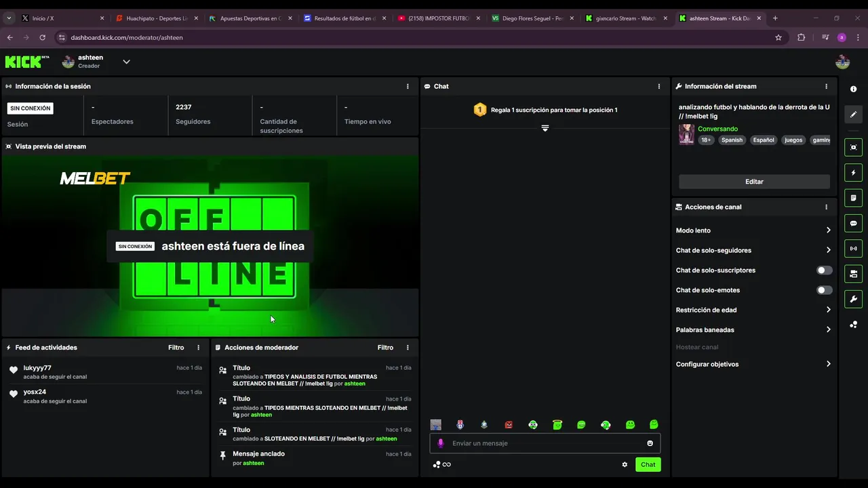Screen dimensions: 868x488
Task: Click the KICK logo
Action: 27,62
